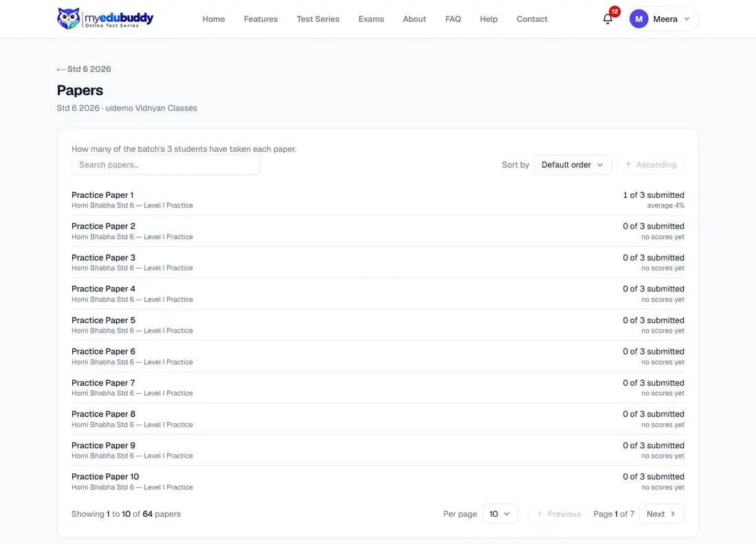This screenshot has width=756, height=545.
Task: Click "0 of 3 submitted" for Practice Paper 10
Action: tap(654, 476)
